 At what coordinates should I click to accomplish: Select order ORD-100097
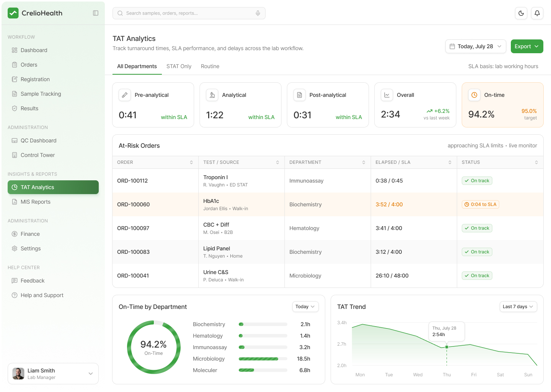tap(133, 228)
